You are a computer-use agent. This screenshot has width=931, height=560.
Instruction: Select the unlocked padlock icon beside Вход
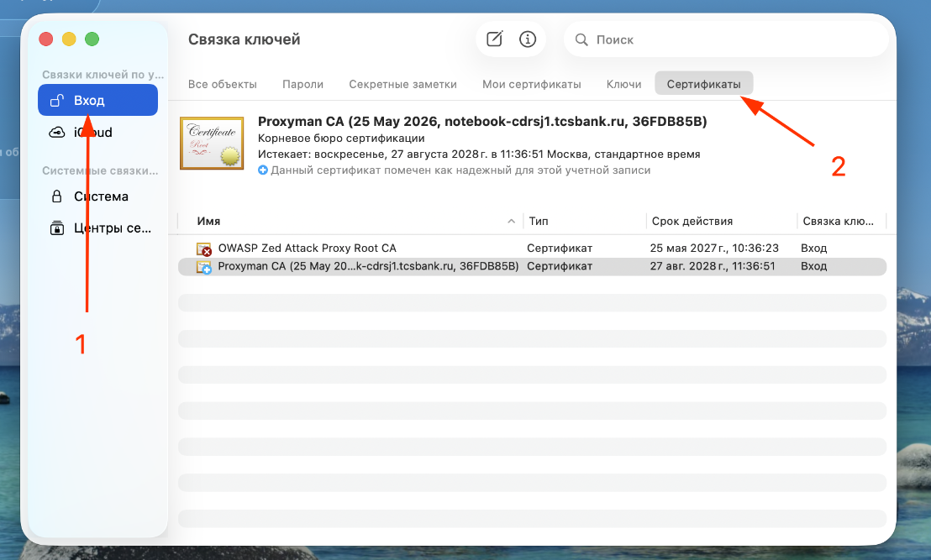(57, 100)
